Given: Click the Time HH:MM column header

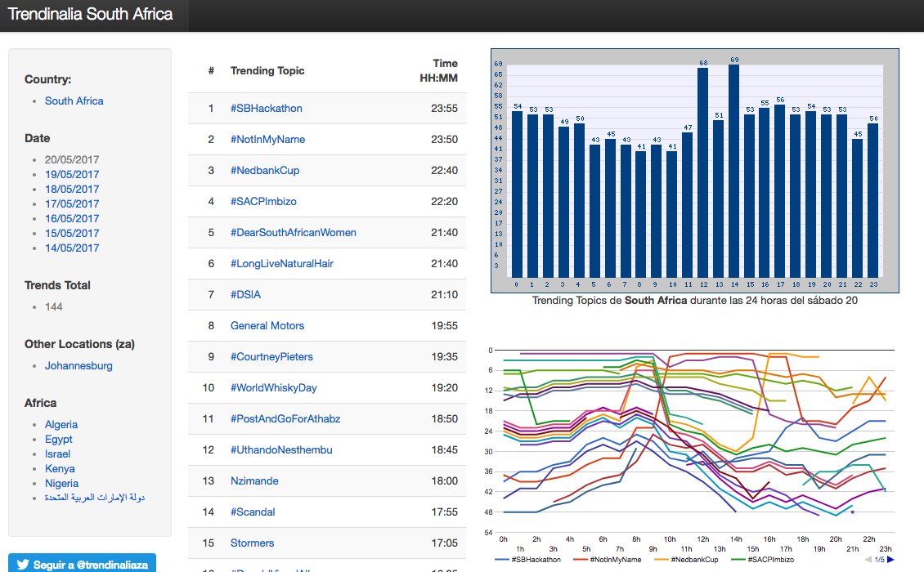Looking at the screenshot, I should coord(438,71).
